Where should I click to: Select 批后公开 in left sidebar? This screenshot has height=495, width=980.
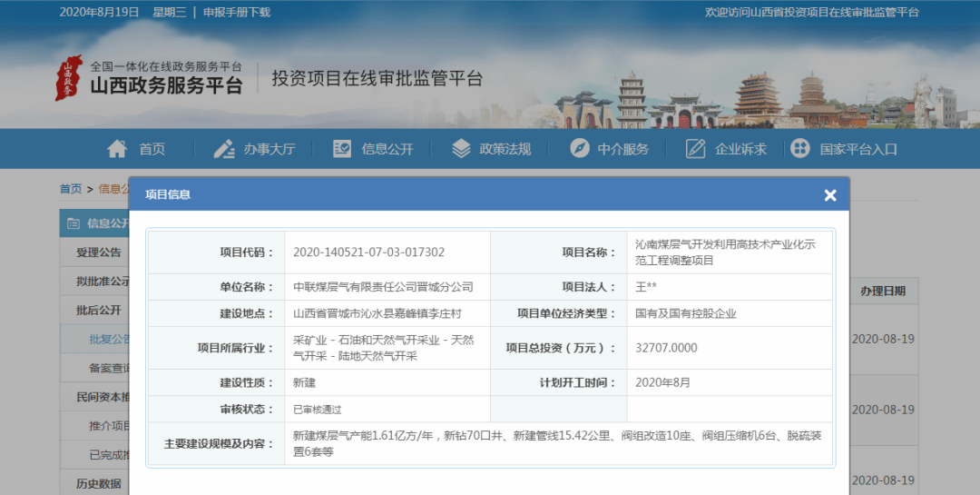pyautogui.click(x=99, y=310)
